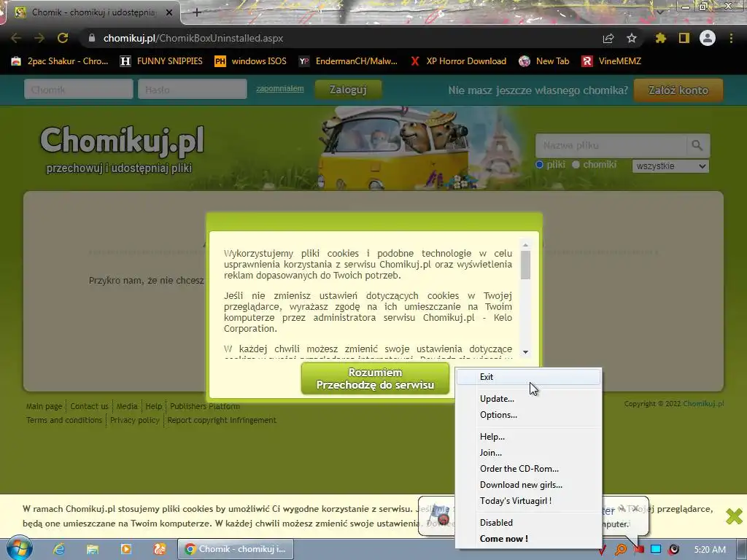Viewport: 747px width, 560px height.
Task: Launch Internet Explorer from taskbar
Action: point(59,549)
